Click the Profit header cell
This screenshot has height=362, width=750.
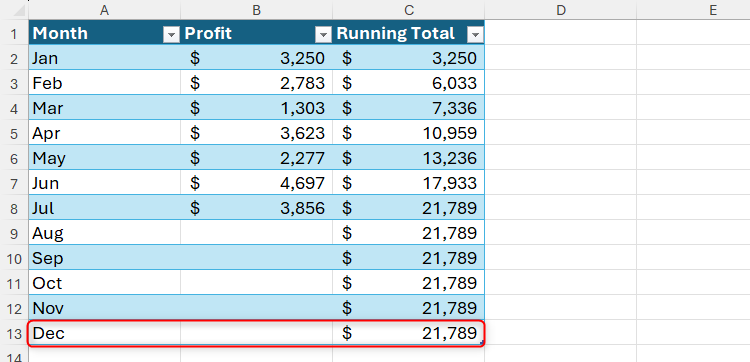pos(256,33)
